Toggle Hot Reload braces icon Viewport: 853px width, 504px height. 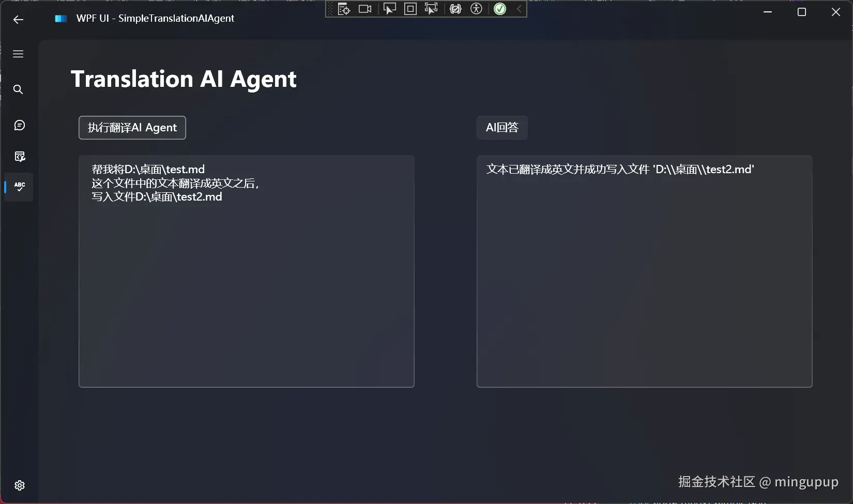pyautogui.click(x=455, y=9)
